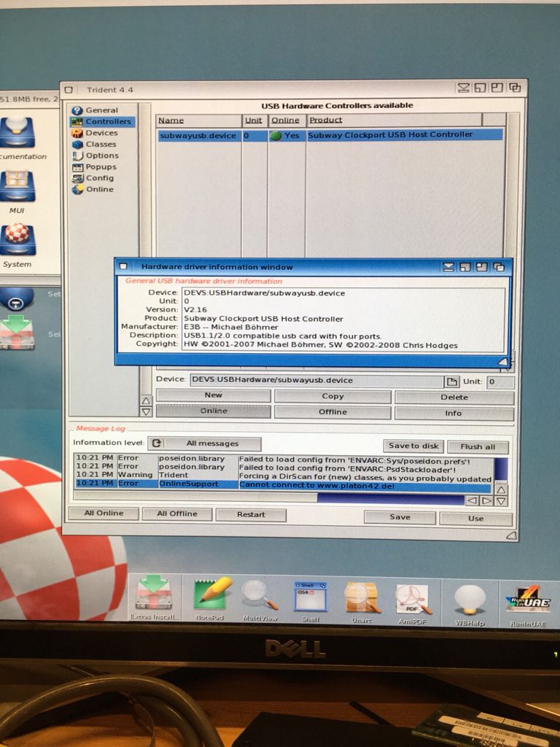Launch MultiView from the dock
The width and height of the screenshot is (560, 747).
click(259, 595)
